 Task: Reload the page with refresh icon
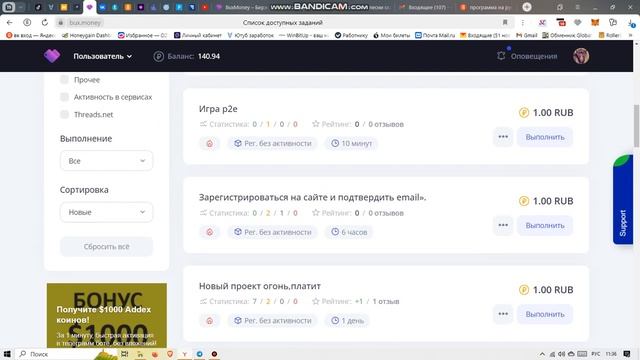tap(44, 22)
